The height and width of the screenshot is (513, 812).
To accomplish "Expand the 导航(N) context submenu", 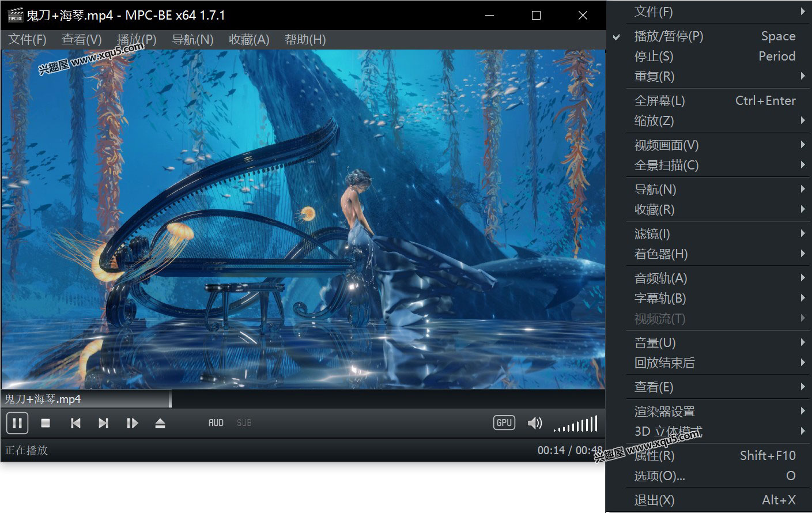I will [709, 190].
